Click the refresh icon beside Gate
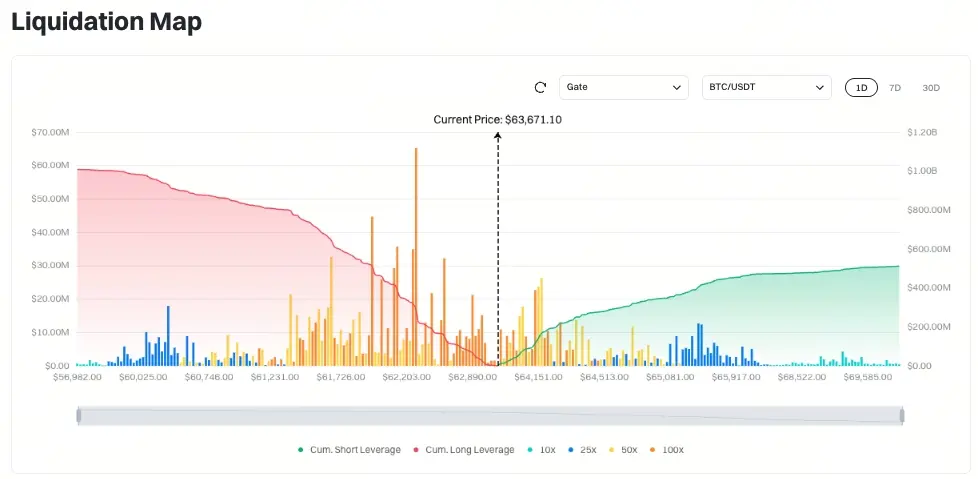The height and width of the screenshot is (479, 978). [540, 88]
